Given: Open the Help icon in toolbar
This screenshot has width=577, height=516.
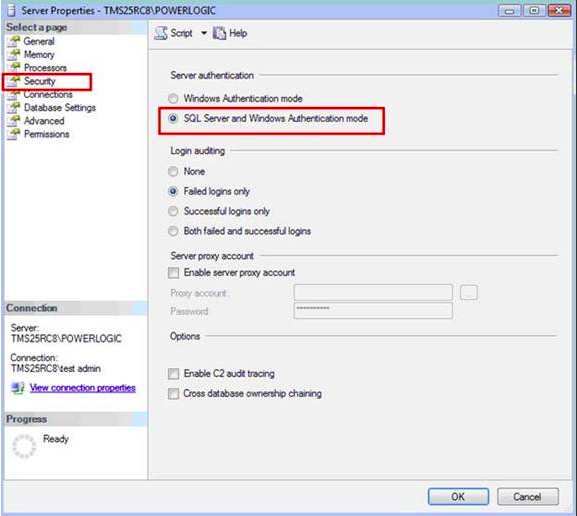Looking at the screenshot, I should 219,33.
